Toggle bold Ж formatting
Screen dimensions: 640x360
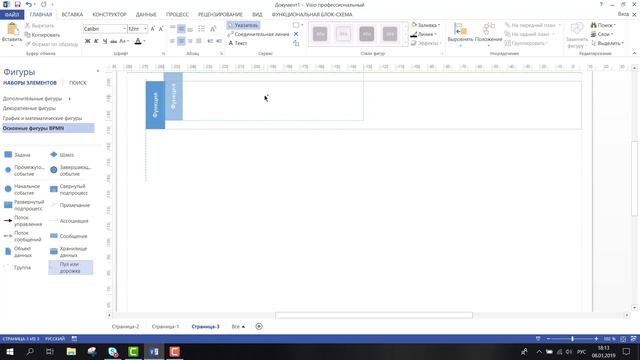[x=87, y=41]
